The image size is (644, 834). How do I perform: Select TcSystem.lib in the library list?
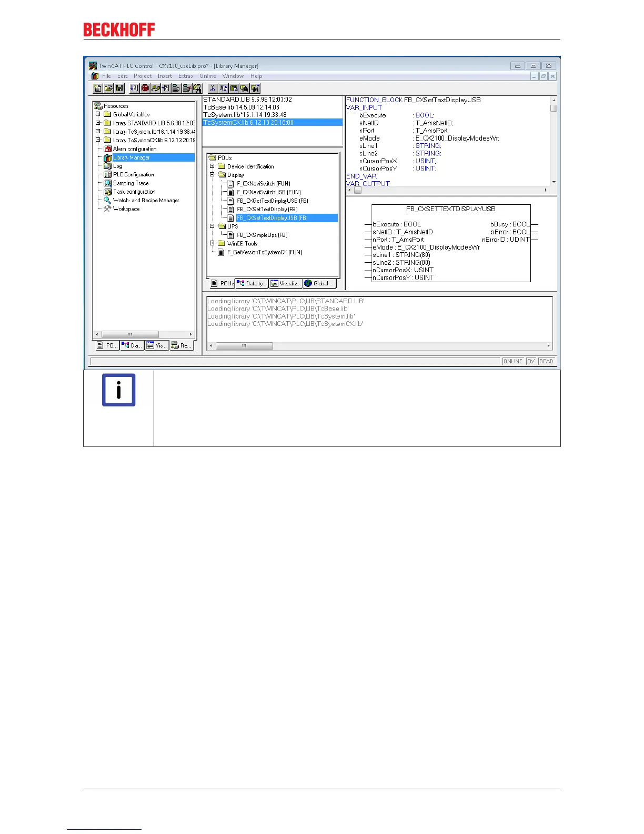click(x=273, y=115)
